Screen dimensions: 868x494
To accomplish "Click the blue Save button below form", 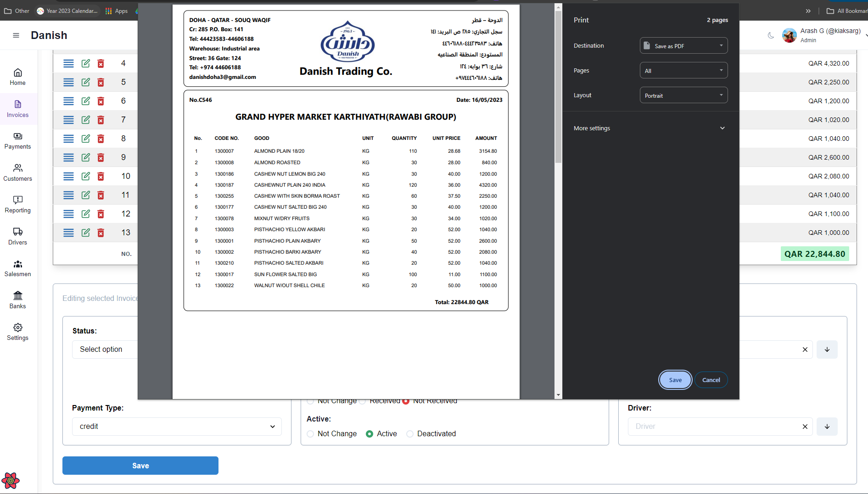I will tap(140, 466).
